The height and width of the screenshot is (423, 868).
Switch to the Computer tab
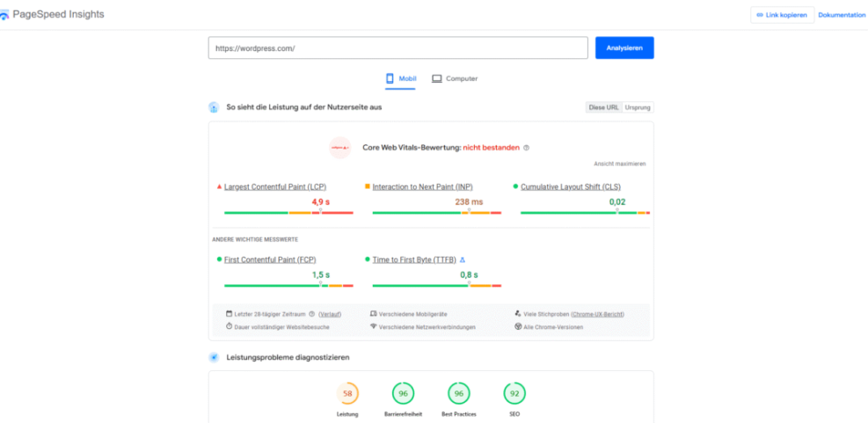point(455,78)
